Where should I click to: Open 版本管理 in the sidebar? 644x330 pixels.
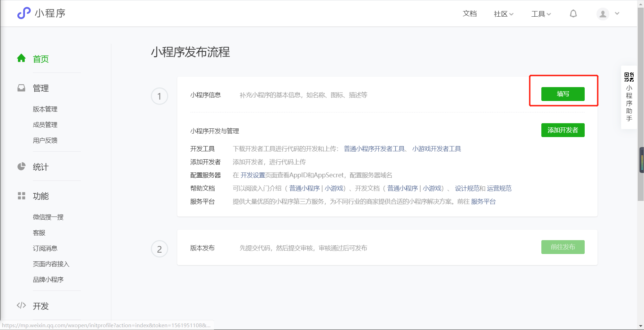pyautogui.click(x=45, y=109)
